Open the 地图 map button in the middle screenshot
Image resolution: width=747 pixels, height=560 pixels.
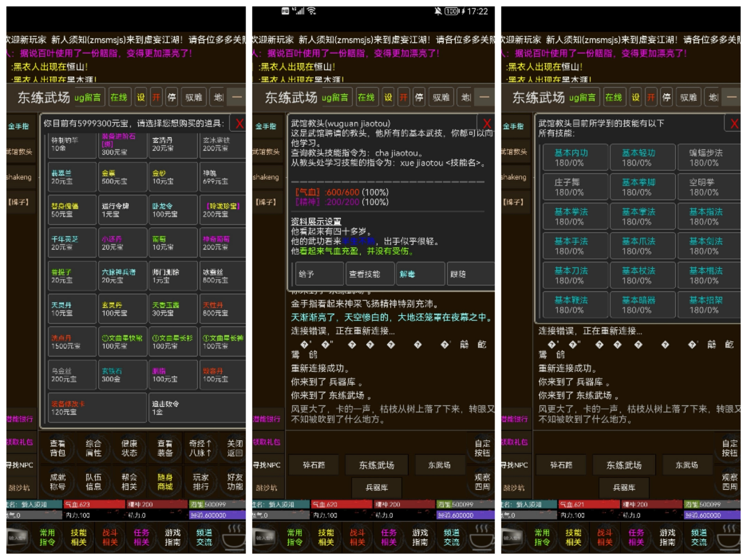coord(465,97)
